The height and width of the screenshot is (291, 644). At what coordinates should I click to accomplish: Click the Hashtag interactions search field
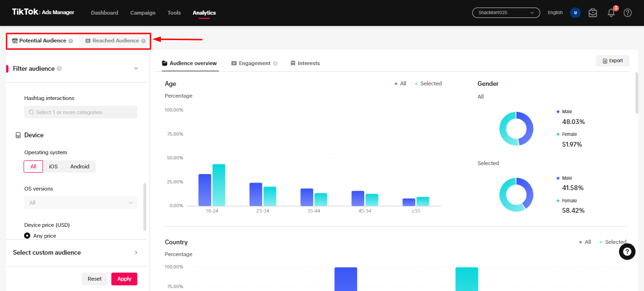point(80,112)
